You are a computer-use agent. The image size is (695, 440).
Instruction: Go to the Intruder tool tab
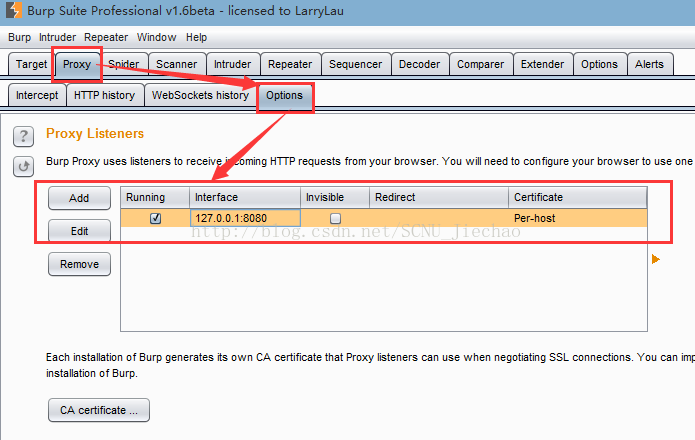pos(232,64)
